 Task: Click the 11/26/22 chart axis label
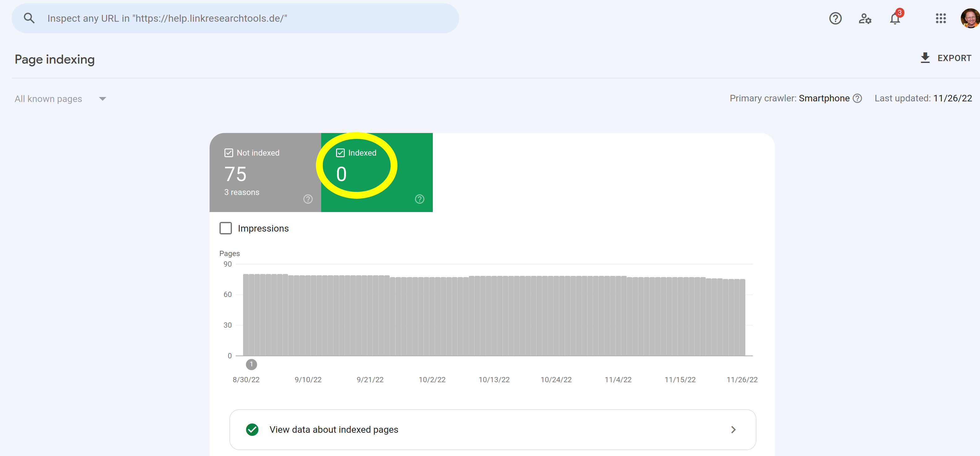(742, 379)
